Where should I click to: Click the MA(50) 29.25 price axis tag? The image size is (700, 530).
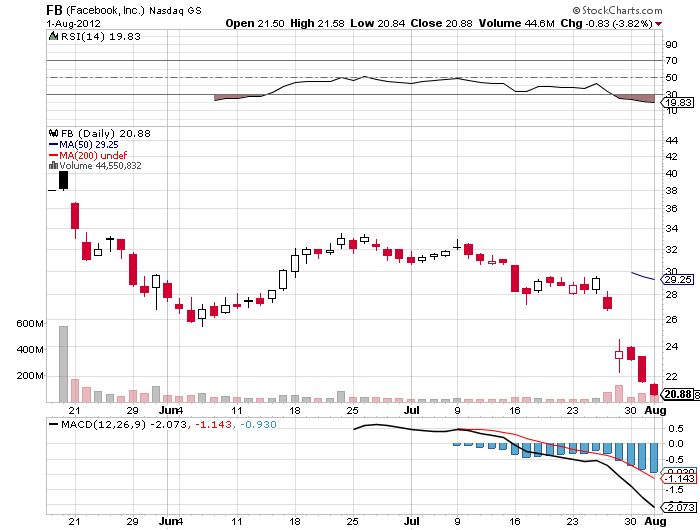[x=677, y=280]
